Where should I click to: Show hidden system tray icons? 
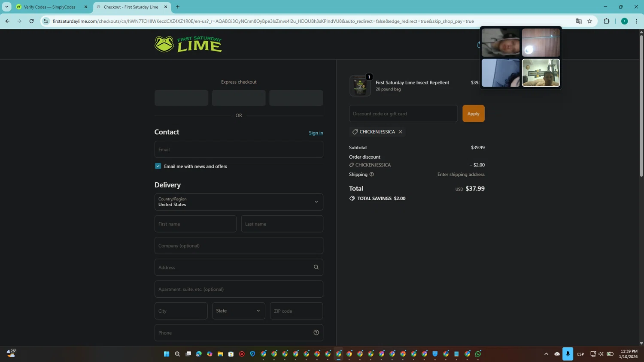click(546, 354)
